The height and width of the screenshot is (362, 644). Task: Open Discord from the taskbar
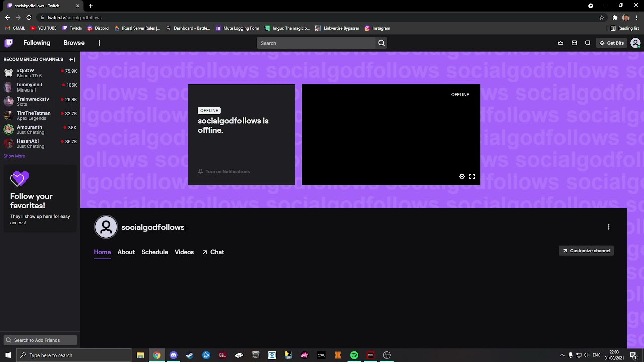[173, 355]
